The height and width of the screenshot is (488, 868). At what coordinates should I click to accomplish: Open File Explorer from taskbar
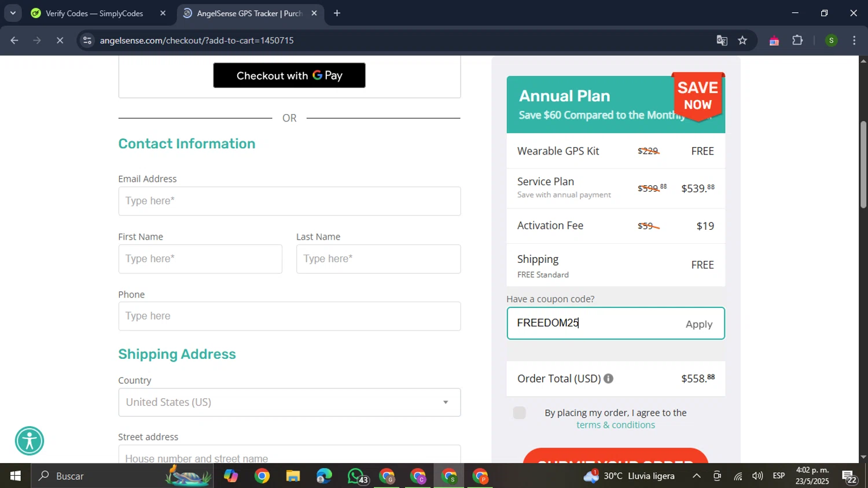click(x=293, y=476)
